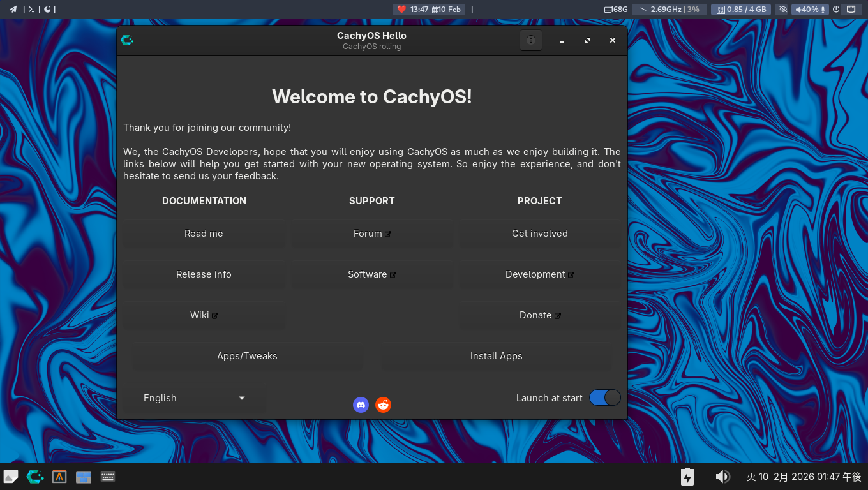Visit the Forum external link

[x=372, y=234]
